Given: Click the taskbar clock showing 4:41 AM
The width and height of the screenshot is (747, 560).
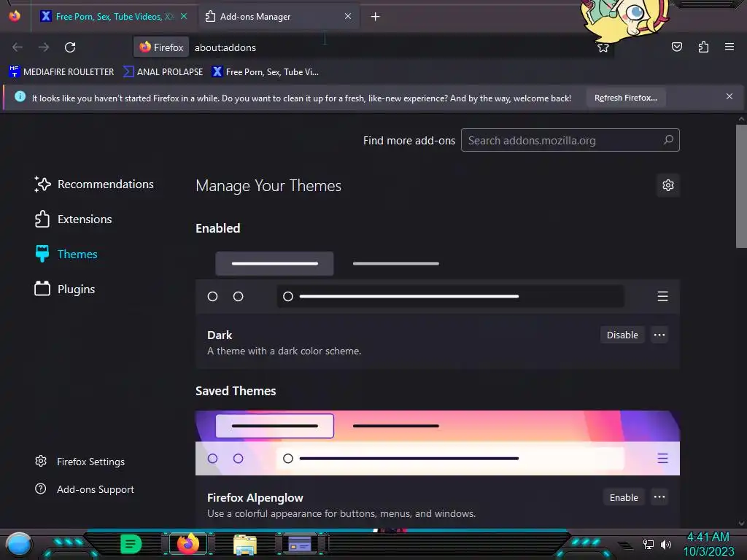Looking at the screenshot, I should tap(708, 544).
